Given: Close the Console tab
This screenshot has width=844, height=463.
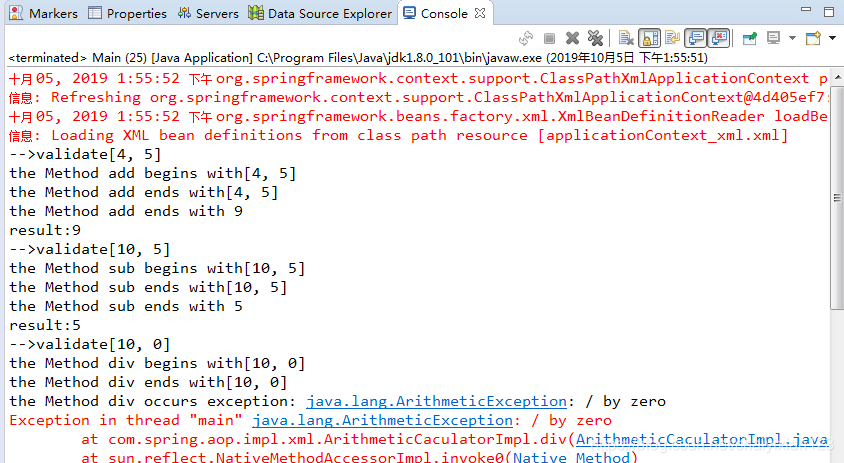Looking at the screenshot, I should 480,13.
